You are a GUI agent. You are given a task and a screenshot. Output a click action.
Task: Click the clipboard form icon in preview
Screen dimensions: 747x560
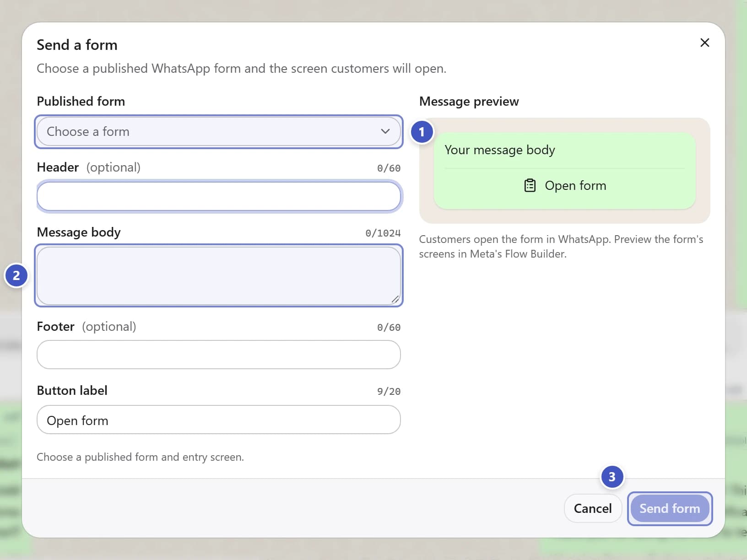(530, 185)
